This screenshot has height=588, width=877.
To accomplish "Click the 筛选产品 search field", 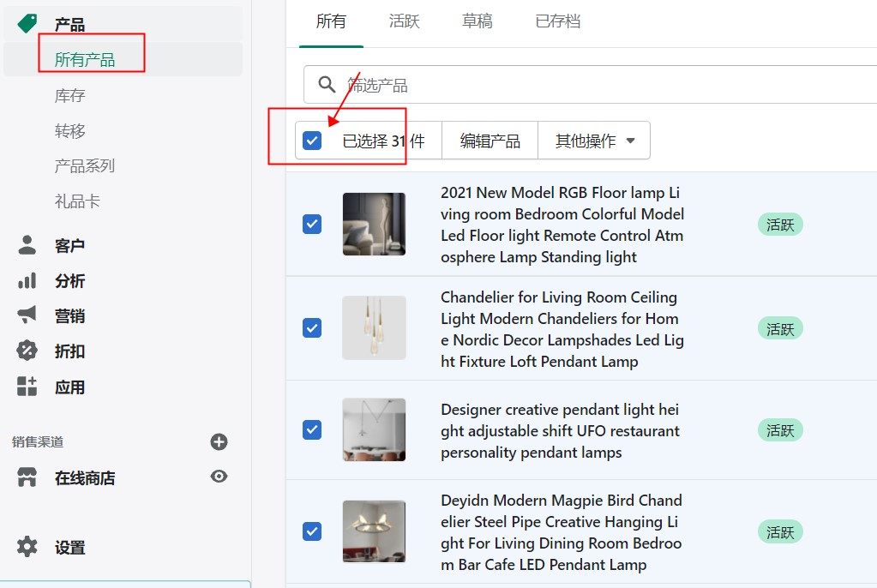I will [x=590, y=85].
